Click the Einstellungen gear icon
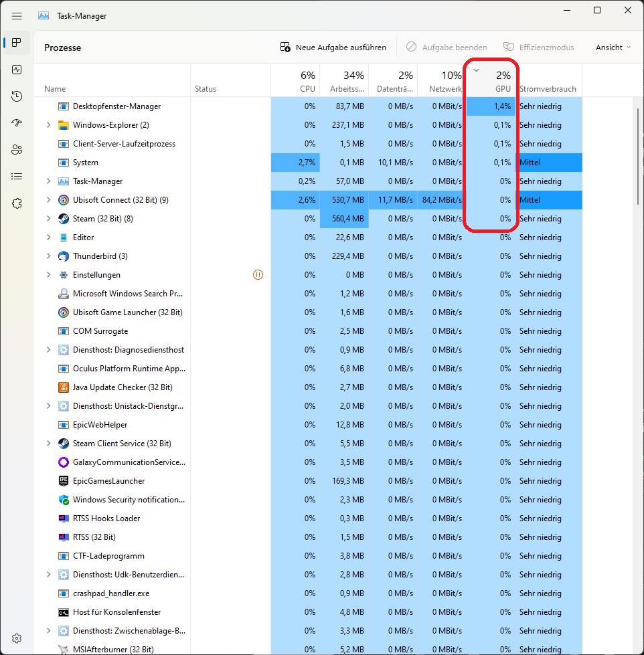Image resolution: width=644 pixels, height=655 pixels. (x=64, y=275)
